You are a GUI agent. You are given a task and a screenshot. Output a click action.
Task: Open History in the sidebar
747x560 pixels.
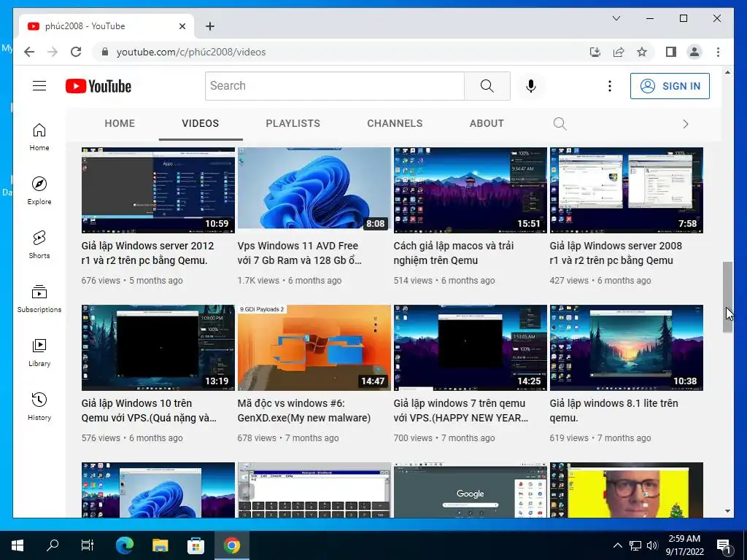coord(39,406)
